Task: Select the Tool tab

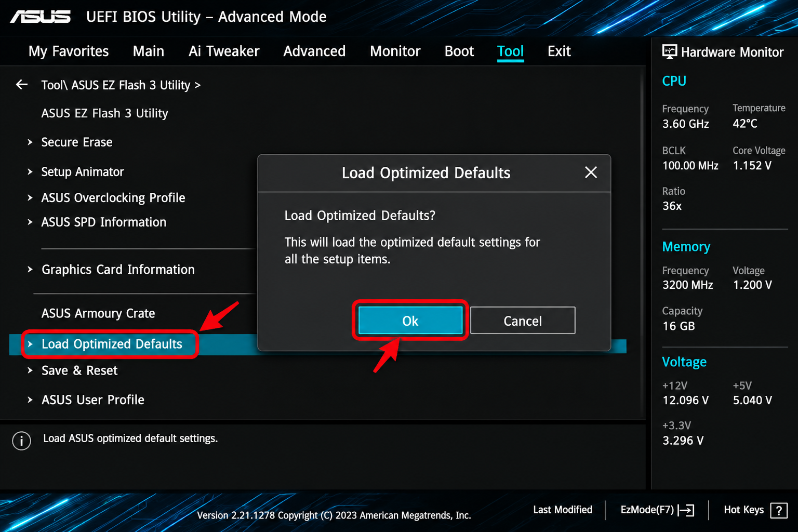Action: (x=511, y=51)
